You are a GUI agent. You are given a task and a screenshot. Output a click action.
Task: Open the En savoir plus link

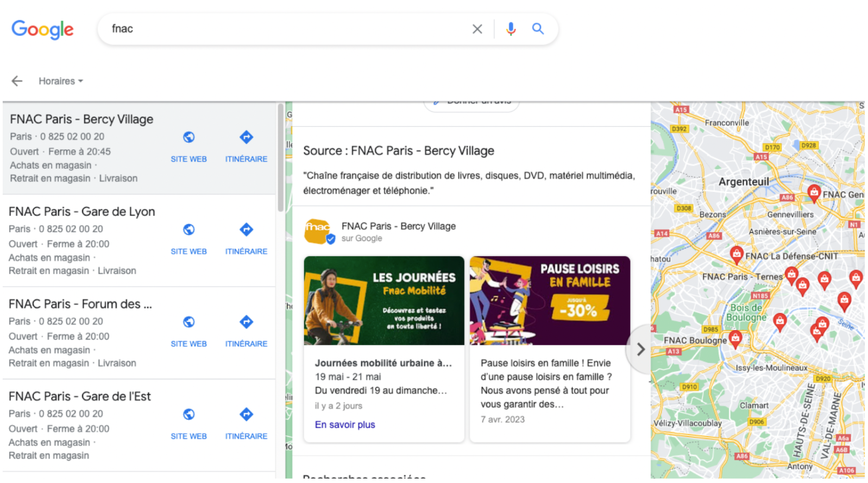point(344,424)
